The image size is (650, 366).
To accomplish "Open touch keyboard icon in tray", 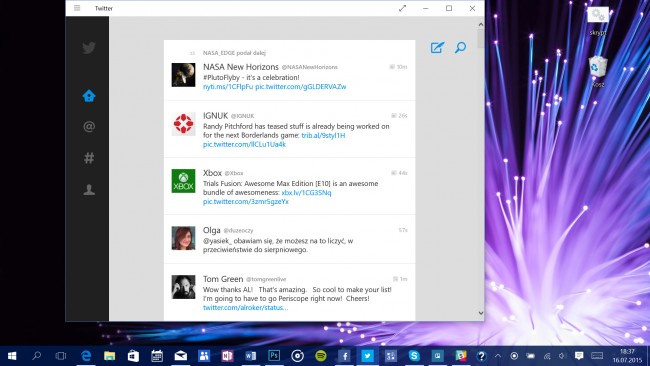I will pyautogui.click(x=597, y=356).
